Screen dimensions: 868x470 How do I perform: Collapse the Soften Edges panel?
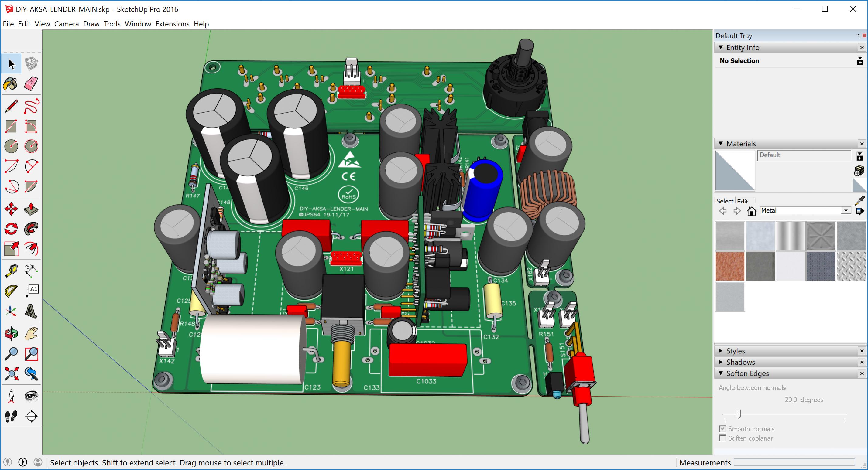(720, 373)
